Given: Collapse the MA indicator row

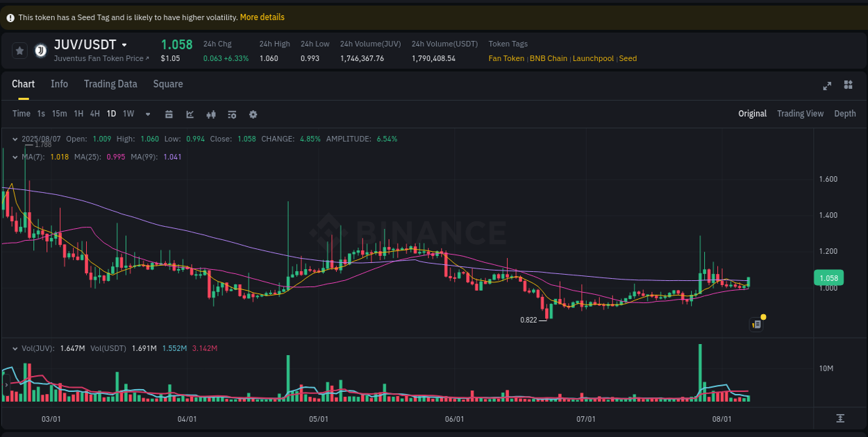Looking at the screenshot, I should [14, 157].
